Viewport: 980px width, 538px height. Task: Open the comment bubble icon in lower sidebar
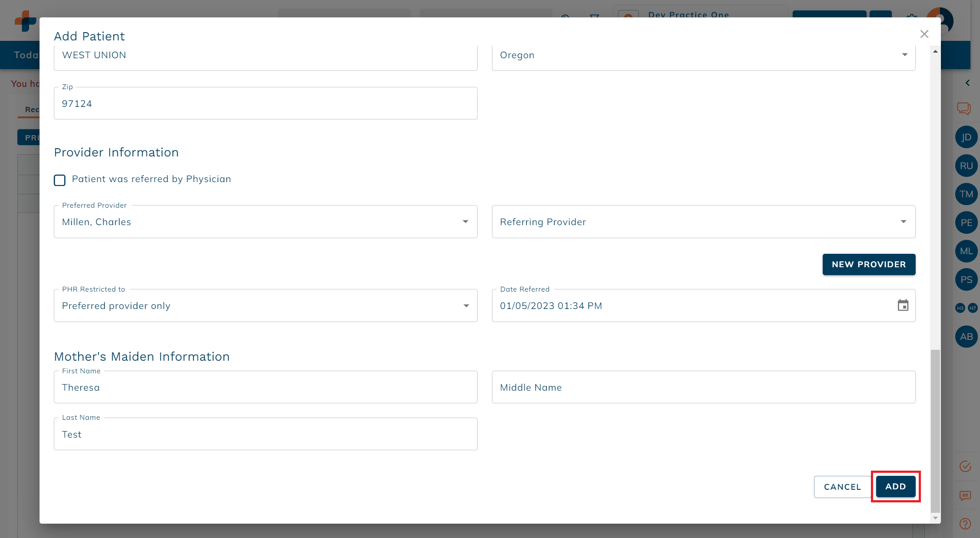(x=965, y=496)
